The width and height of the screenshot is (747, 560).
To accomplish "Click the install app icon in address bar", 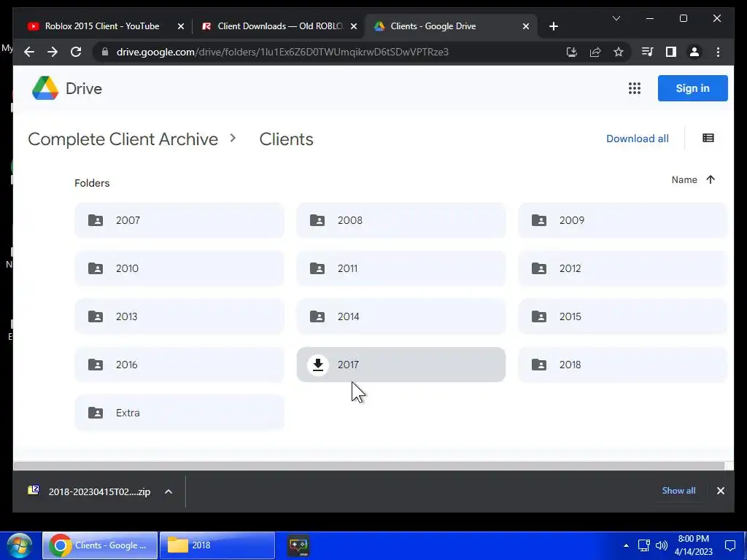I will pyautogui.click(x=572, y=52).
